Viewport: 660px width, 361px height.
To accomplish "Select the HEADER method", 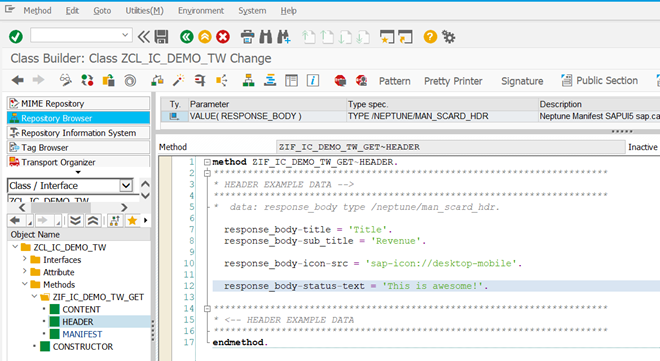I will pyautogui.click(x=77, y=322).
